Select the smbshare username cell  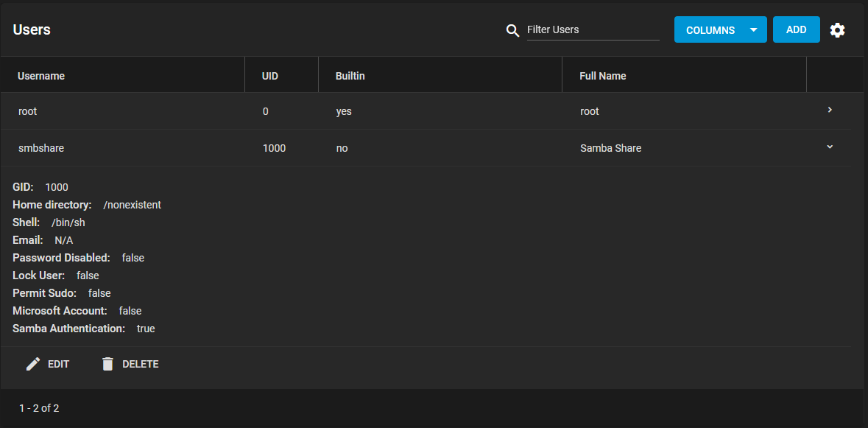(41, 148)
